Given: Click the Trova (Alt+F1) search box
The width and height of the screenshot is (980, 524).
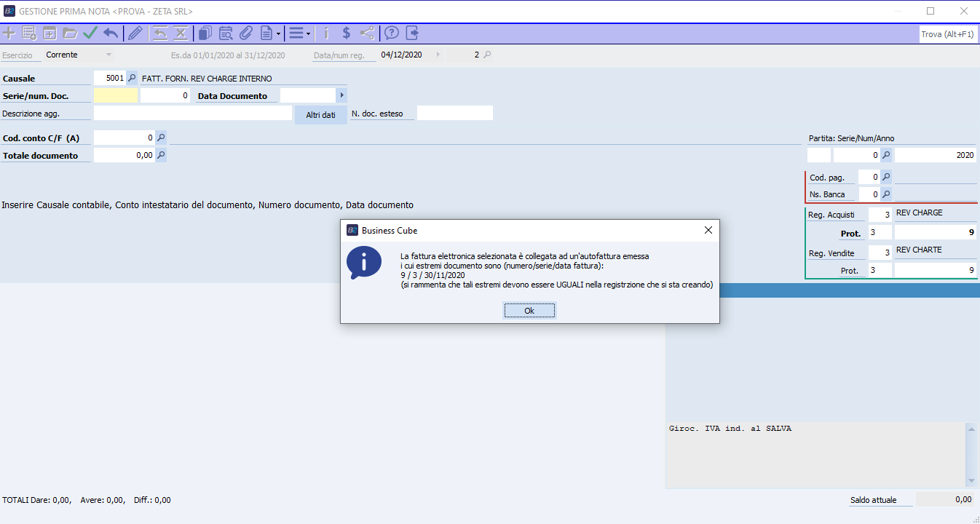Looking at the screenshot, I should (x=948, y=34).
